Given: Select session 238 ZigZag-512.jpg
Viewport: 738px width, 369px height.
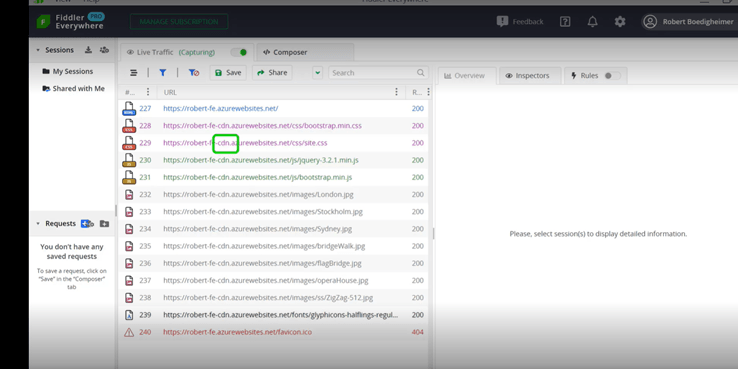Looking at the screenshot, I should (273, 297).
